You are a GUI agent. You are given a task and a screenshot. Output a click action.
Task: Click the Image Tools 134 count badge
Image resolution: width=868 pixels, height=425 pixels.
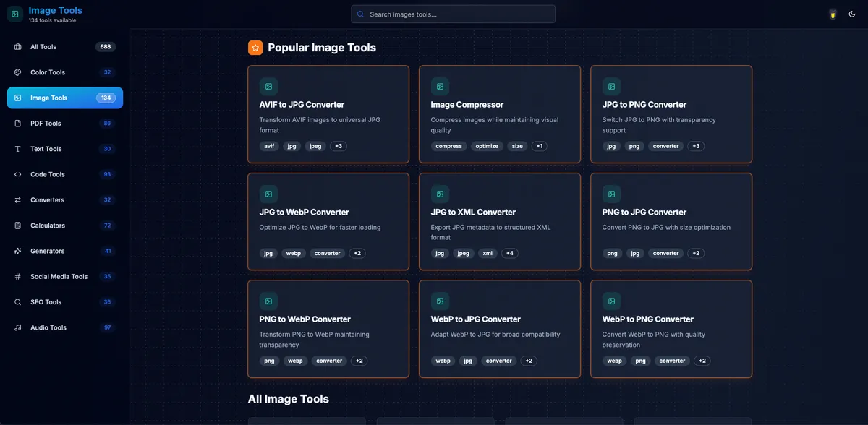pyautogui.click(x=106, y=98)
